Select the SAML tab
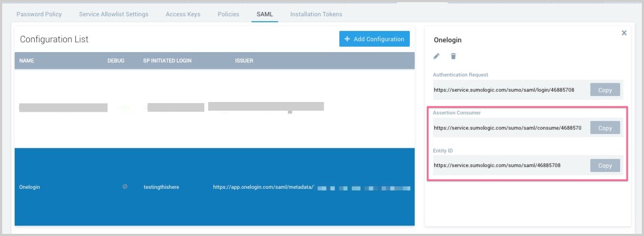This screenshot has width=644, height=236. tap(265, 14)
